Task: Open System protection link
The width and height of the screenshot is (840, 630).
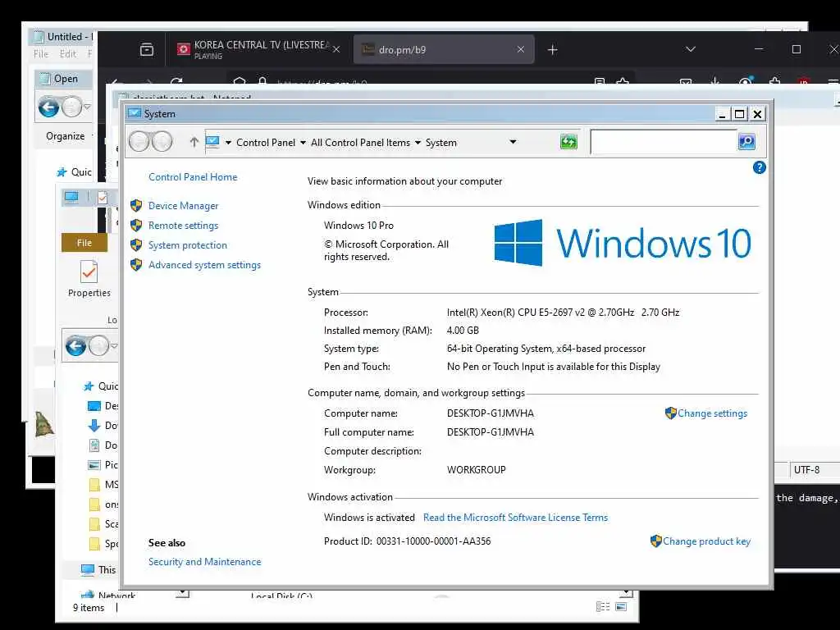Action: pyautogui.click(x=188, y=245)
